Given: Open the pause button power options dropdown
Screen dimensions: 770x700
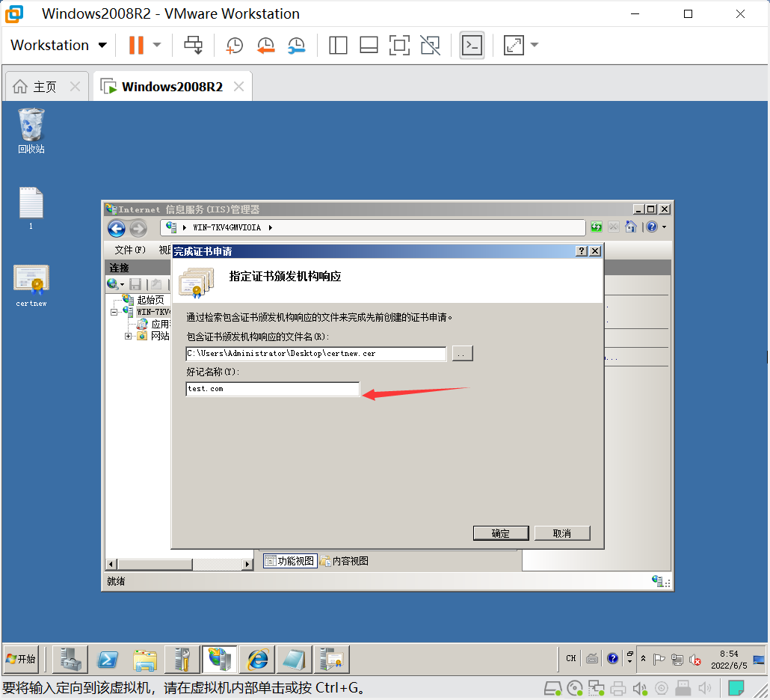Looking at the screenshot, I should 157,45.
